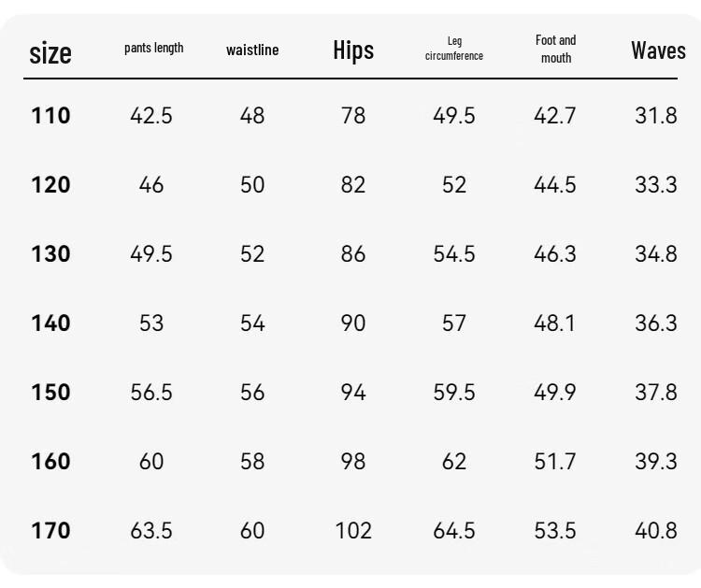The height and width of the screenshot is (588, 701).
Task: Select the 'Foot and mouth' header
Action: [556, 49]
